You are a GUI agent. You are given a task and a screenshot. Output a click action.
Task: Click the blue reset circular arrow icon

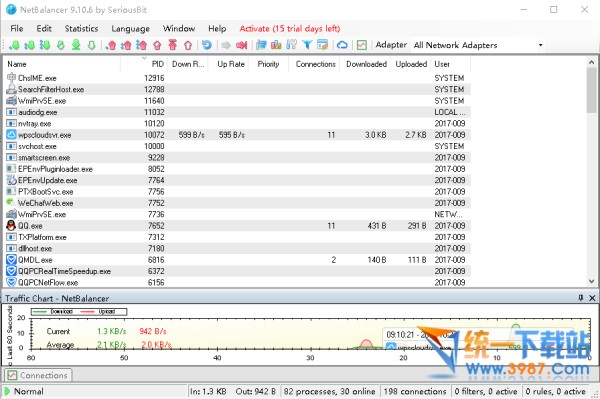207,45
